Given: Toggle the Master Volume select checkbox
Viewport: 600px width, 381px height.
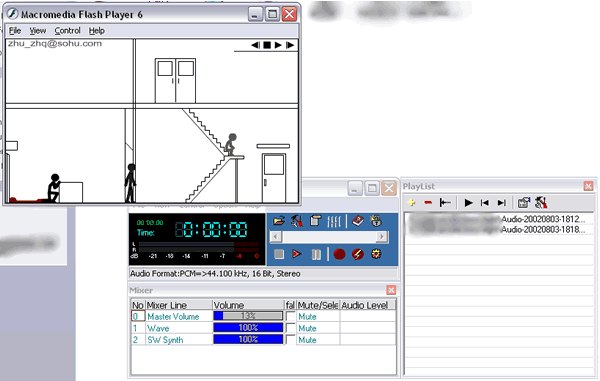Looking at the screenshot, I should [291, 316].
